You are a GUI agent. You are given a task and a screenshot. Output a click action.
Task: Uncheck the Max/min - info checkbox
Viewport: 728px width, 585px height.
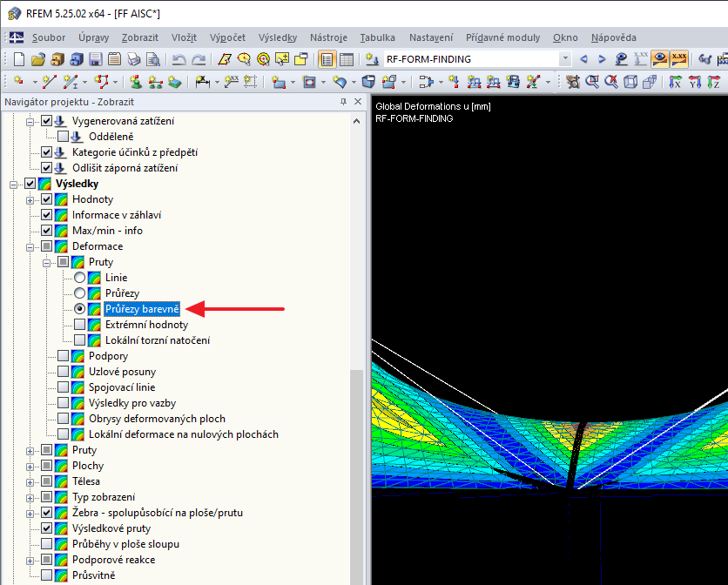(x=47, y=231)
